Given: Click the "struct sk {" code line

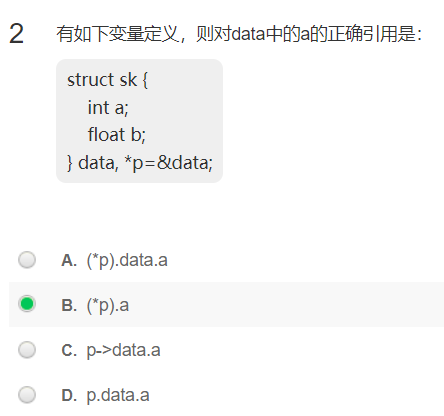Looking at the screenshot, I should 108,80.
